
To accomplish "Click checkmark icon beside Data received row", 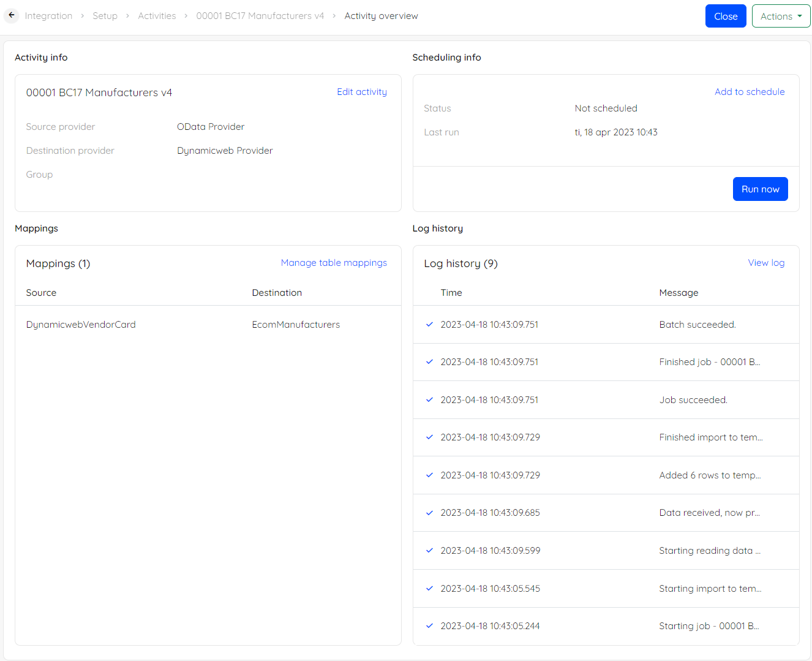I will (x=429, y=513).
